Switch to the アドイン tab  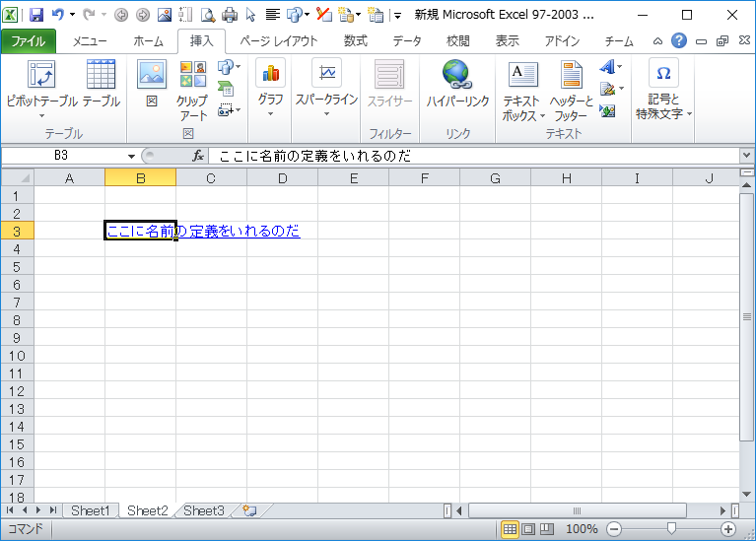562,41
